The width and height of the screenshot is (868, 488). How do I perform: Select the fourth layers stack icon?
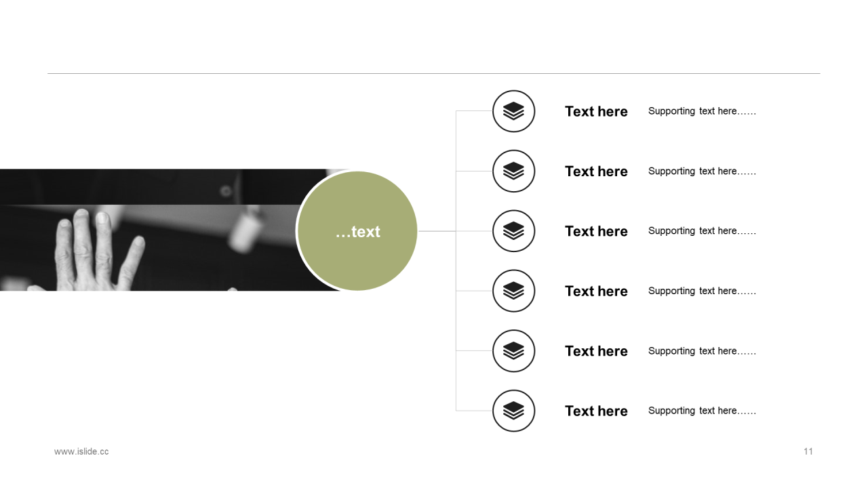513,291
